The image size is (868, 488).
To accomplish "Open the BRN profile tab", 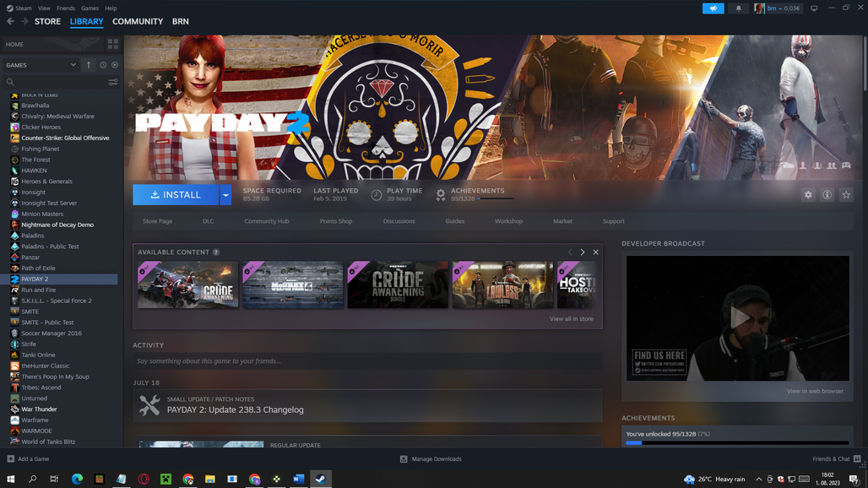I will click(181, 22).
